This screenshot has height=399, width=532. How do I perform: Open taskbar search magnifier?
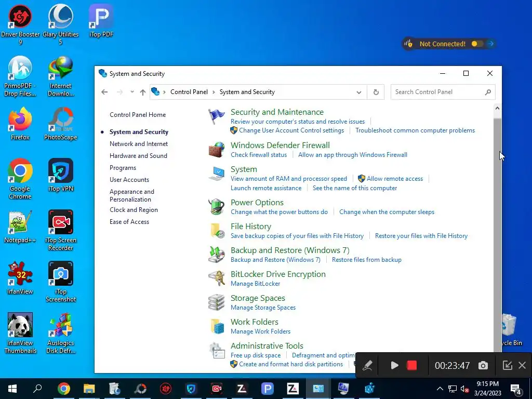[x=37, y=389]
